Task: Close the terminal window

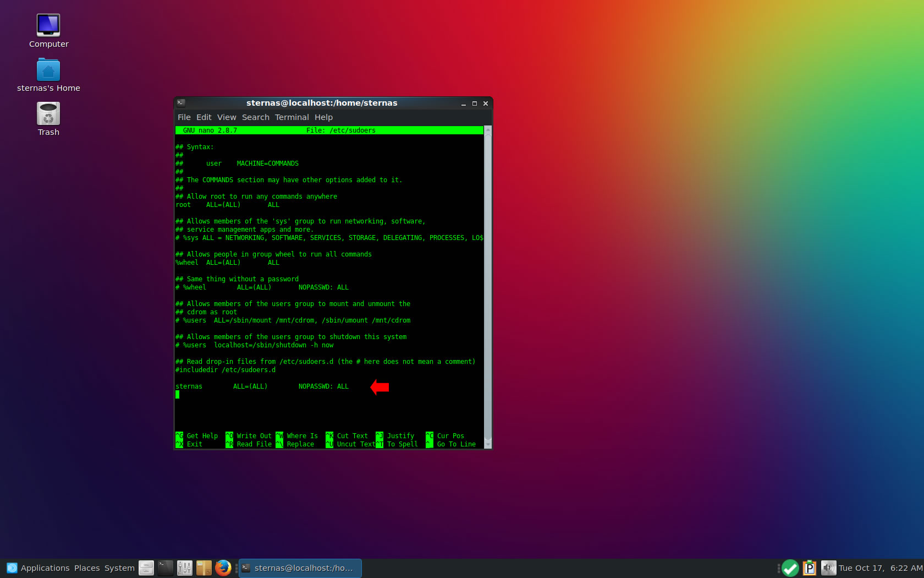Action: point(486,103)
